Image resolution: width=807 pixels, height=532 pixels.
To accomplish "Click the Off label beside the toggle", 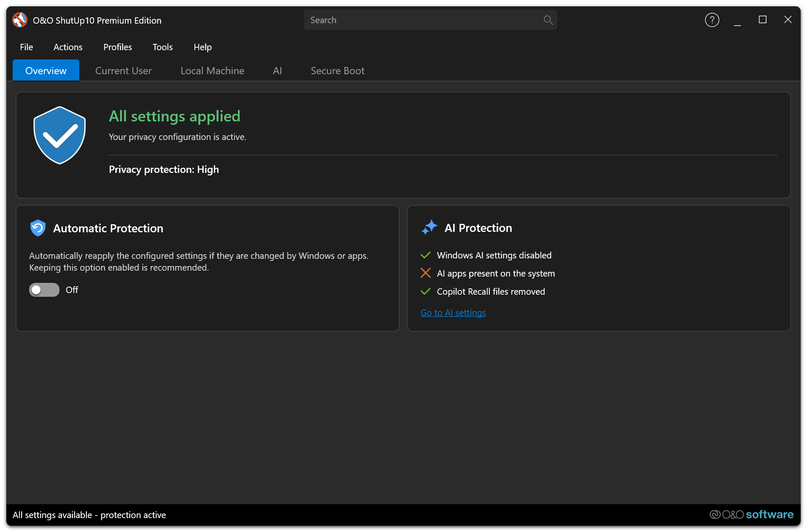I will (x=72, y=290).
